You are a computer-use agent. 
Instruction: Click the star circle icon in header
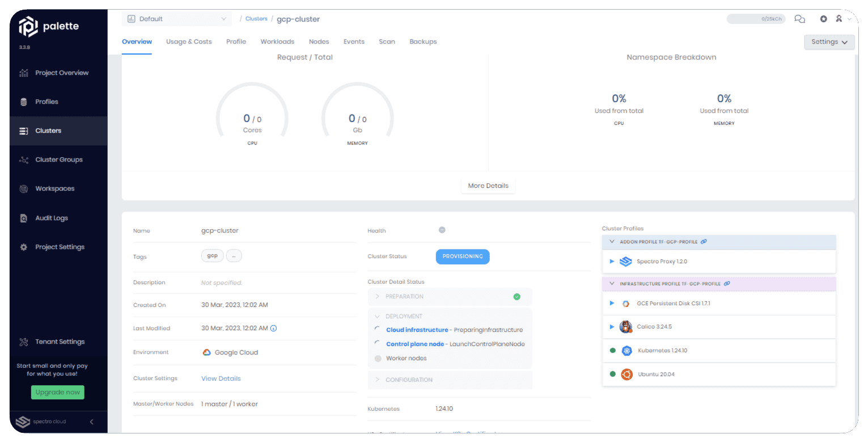[823, 19]
